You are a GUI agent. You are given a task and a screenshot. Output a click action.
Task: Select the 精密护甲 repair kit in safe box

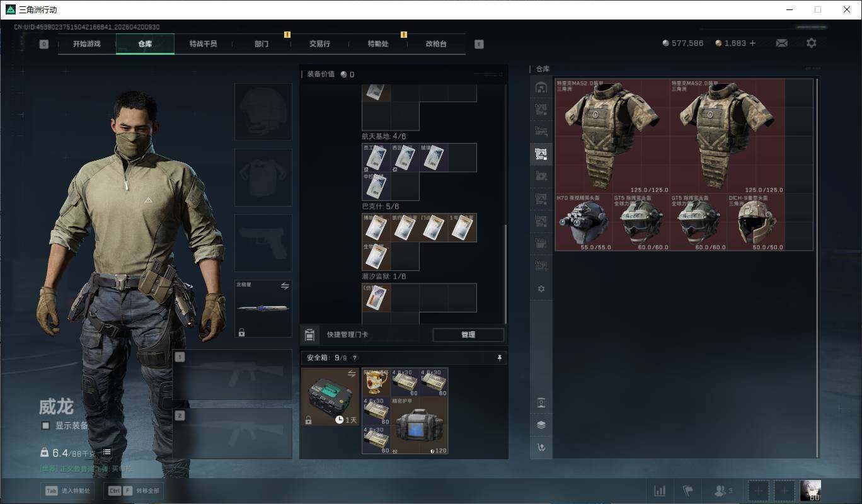tap(420, 425)
